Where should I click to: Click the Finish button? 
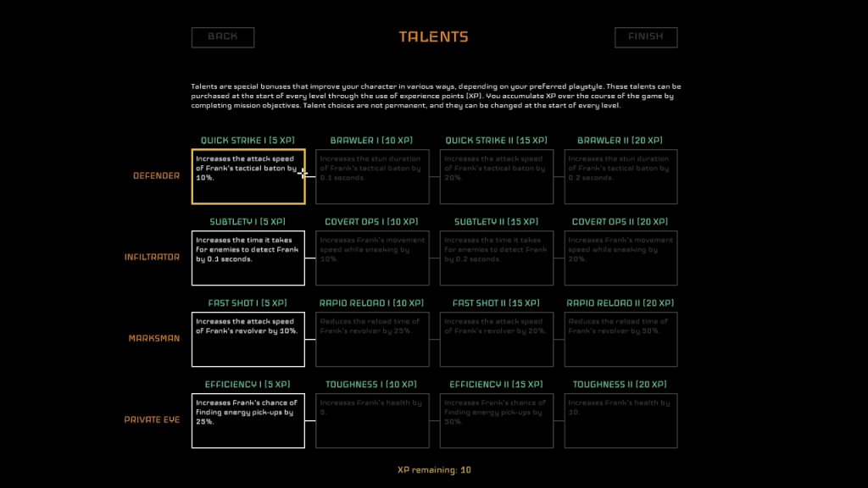[646, 37]
